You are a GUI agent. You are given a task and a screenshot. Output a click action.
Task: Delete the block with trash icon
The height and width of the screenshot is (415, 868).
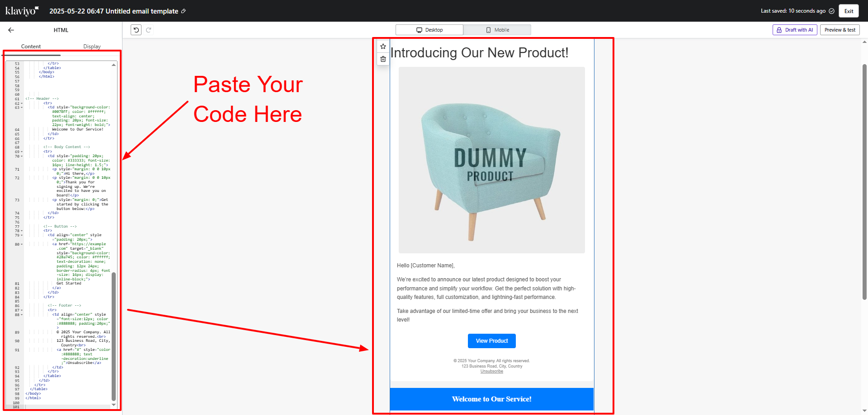point(383,59)
